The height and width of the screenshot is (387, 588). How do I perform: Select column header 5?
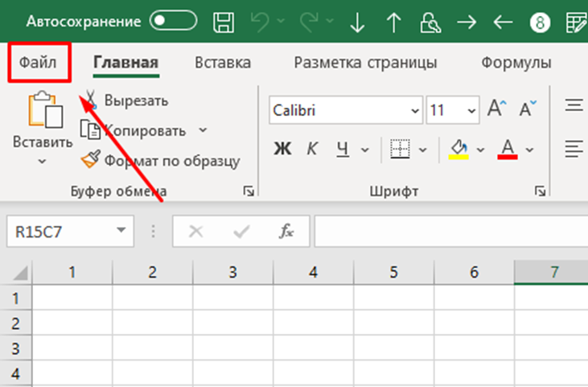click(x=394, y=272)
